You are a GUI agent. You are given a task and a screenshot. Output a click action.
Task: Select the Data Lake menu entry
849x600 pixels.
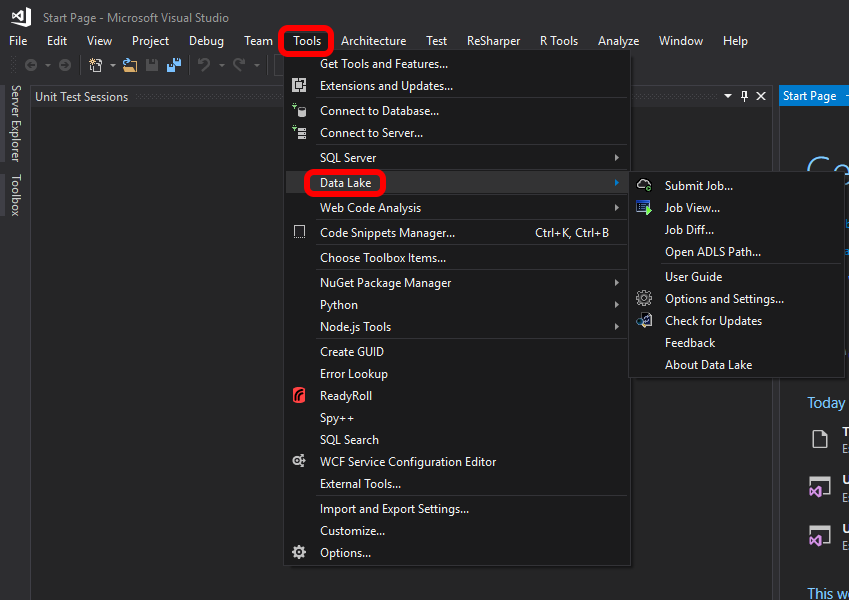pyautogui.click(x=457, y=182)
